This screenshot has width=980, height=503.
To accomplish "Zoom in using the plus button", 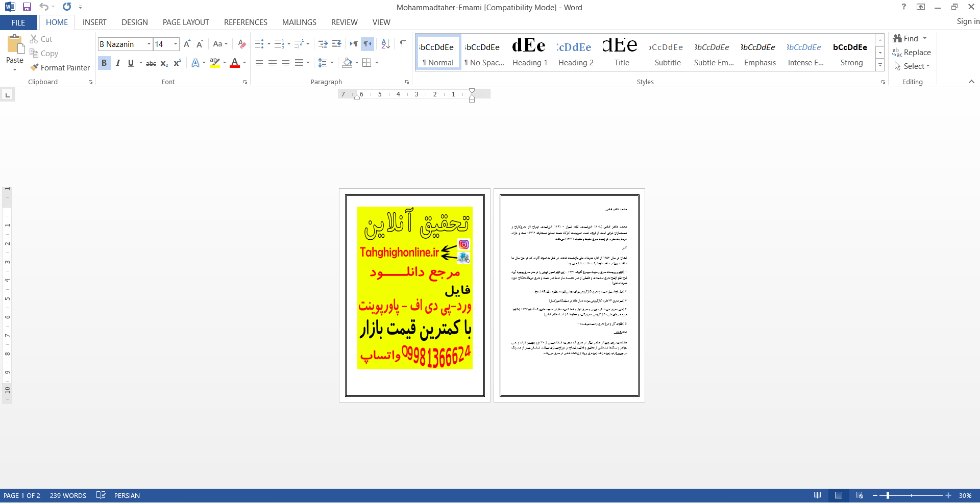I will [x=948, y=495].
